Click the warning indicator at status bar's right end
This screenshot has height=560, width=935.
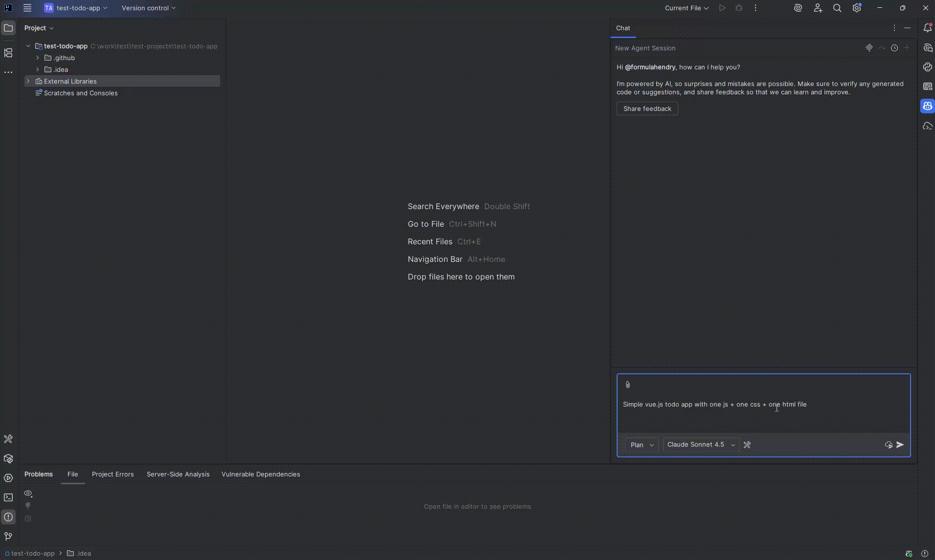pyautogui.click(x=925, y=554)
